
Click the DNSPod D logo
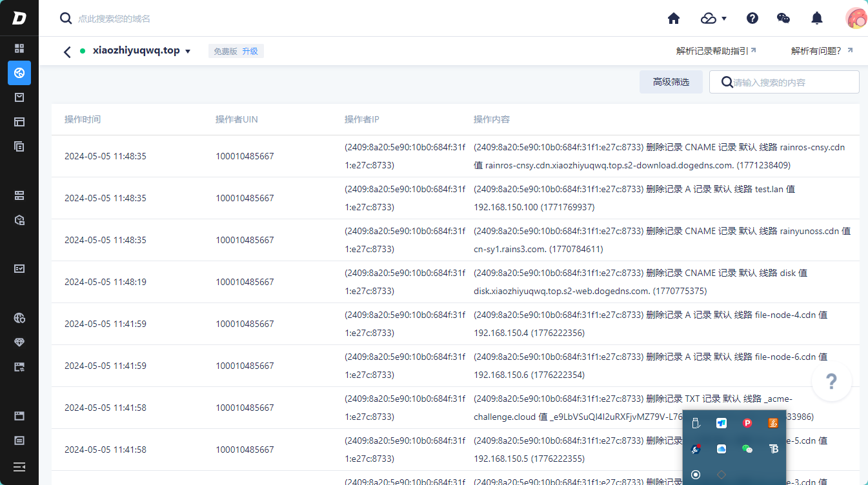(x=19, y=18)
